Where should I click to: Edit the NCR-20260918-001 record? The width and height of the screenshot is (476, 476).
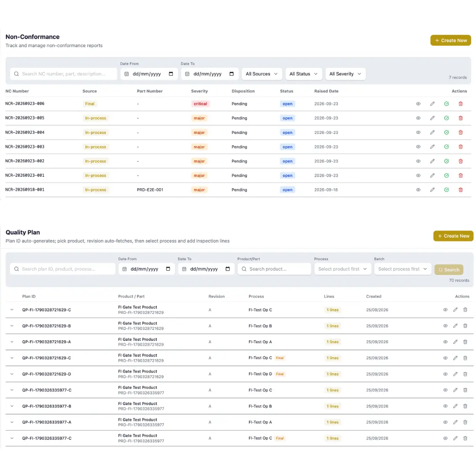pyautogui.click(x=432, y=190)
